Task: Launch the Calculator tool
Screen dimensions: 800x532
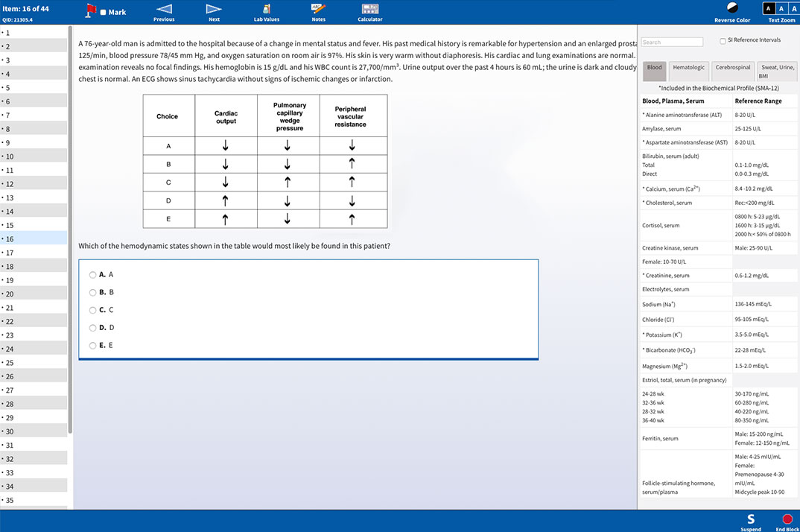Action: click(370, 12)
